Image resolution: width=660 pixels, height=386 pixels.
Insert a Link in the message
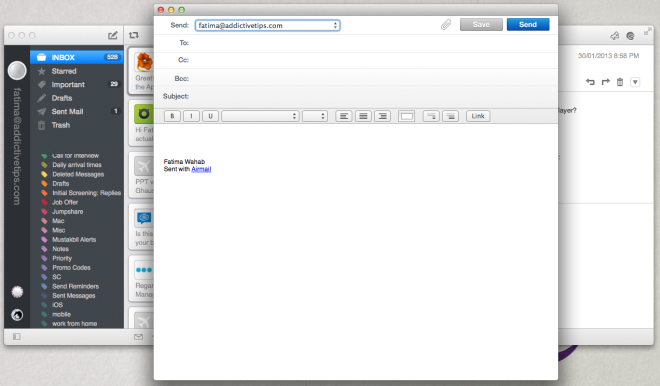tap(478, 116)
